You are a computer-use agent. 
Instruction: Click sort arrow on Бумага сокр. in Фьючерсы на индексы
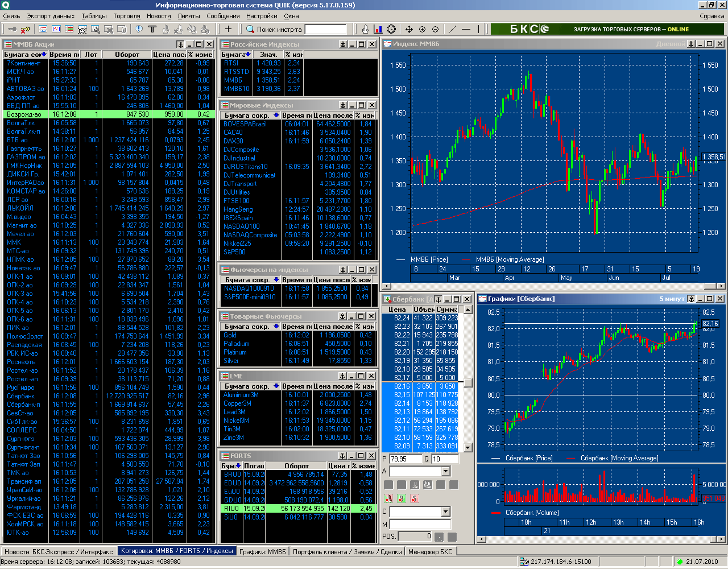276,280
